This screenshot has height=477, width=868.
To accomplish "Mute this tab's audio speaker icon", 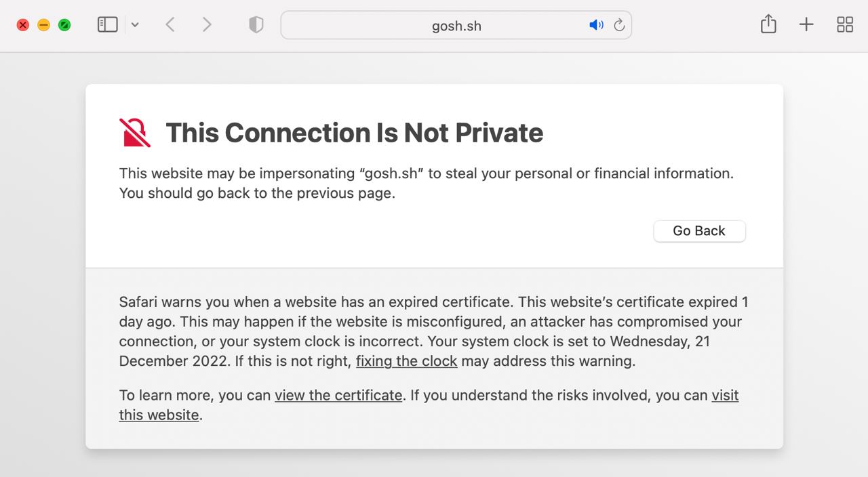I will point(596,25).
